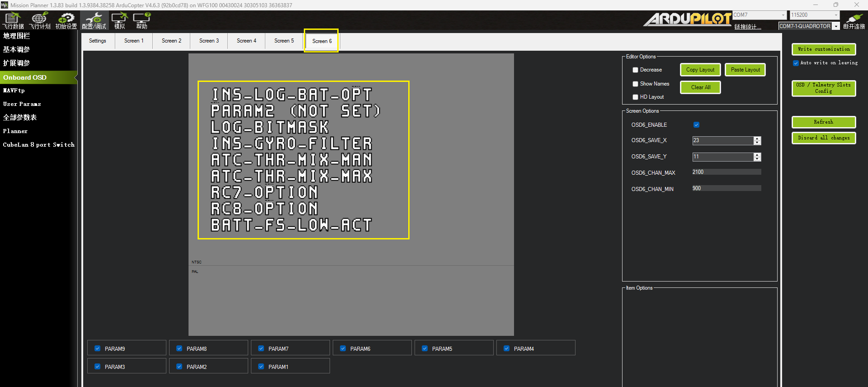This screenshot has height=387, width=868.
Task: Click the OSD6_CHAN_MAX value bar
Action: coord(726,172)
